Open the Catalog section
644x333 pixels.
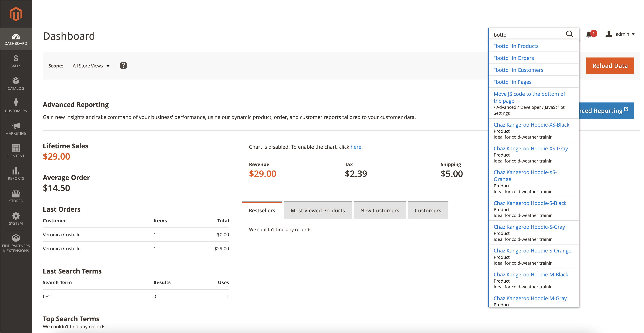[16, 83]
